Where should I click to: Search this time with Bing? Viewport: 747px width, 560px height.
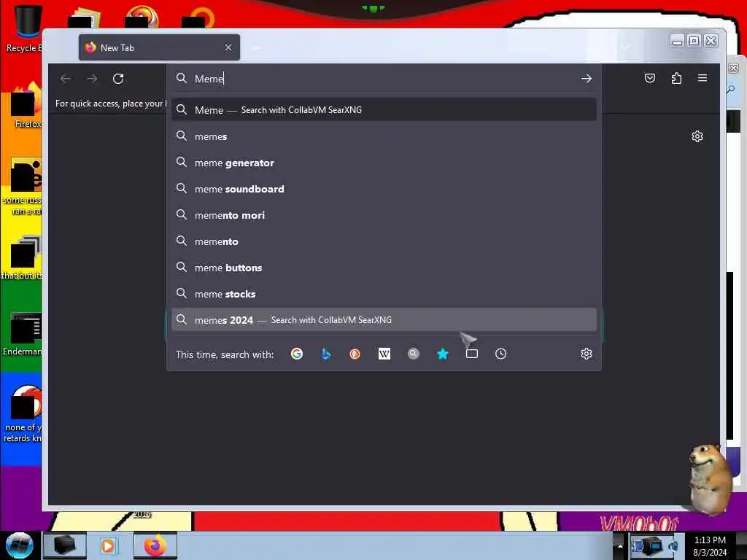point(326,354)
